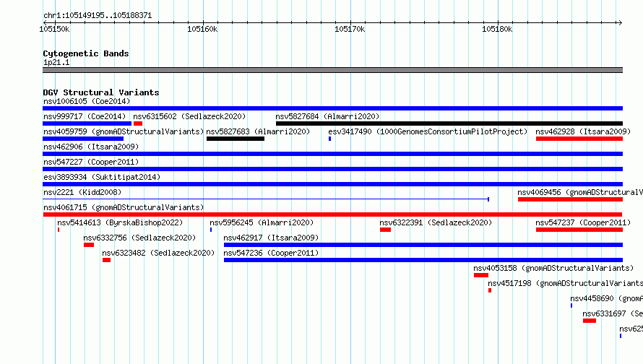Click the 105150k ruler tick label

(x=54, y=29)
